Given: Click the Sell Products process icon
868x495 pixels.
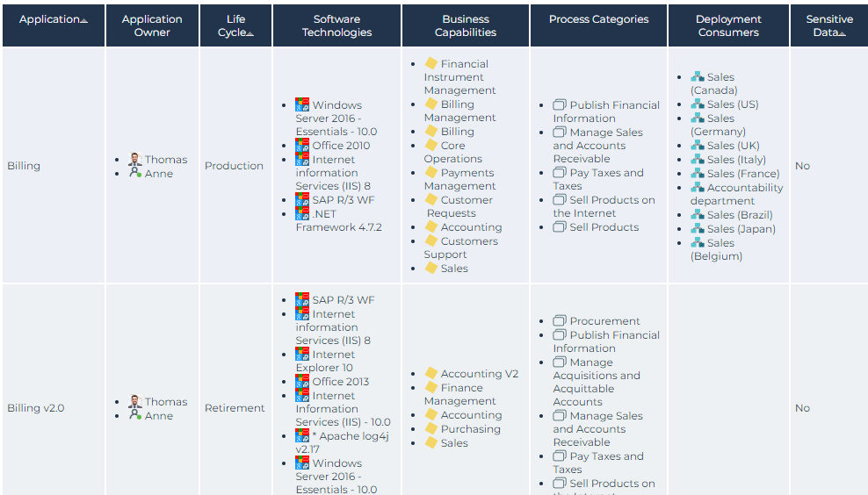Looking at the screenshot, I should click(560, 227).
